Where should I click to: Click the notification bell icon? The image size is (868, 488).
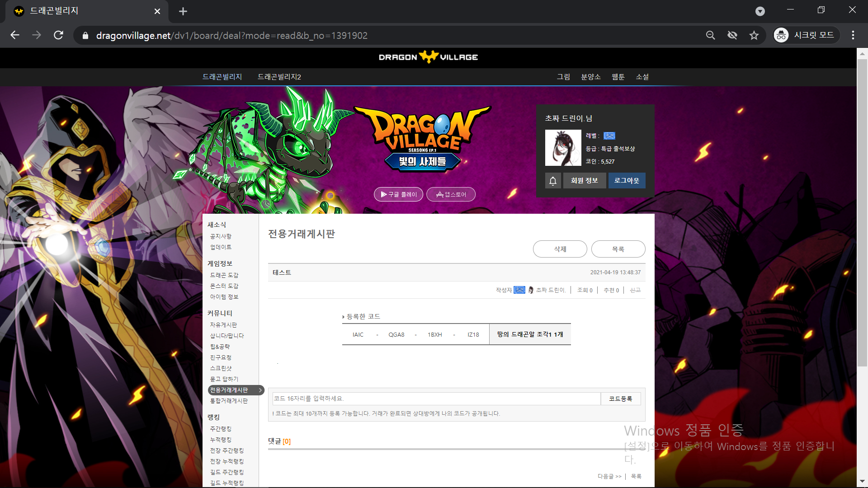point(553,181)
